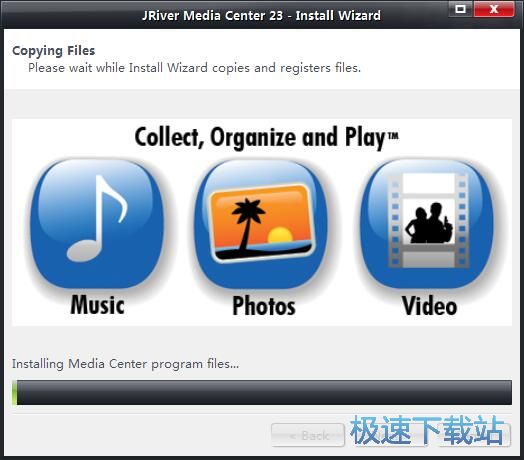Click the disabled Back button

point(308,435)
